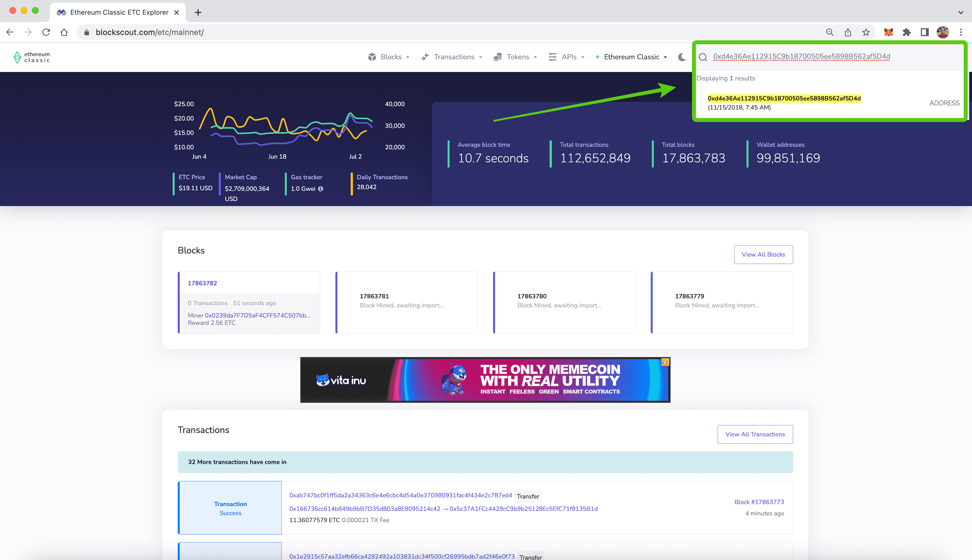The image size is (972, 560).
Task: Open the browser side panel icon
Action: click(x=924, y=32)
